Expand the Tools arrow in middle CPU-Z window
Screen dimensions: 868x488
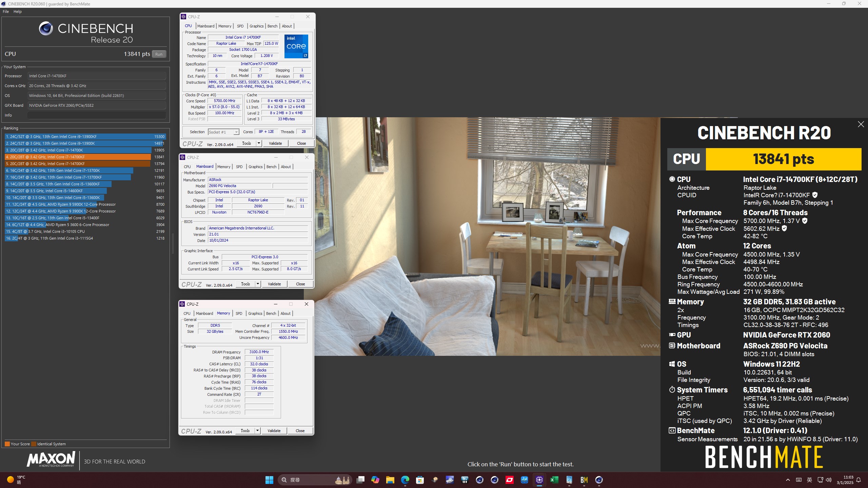258,284
